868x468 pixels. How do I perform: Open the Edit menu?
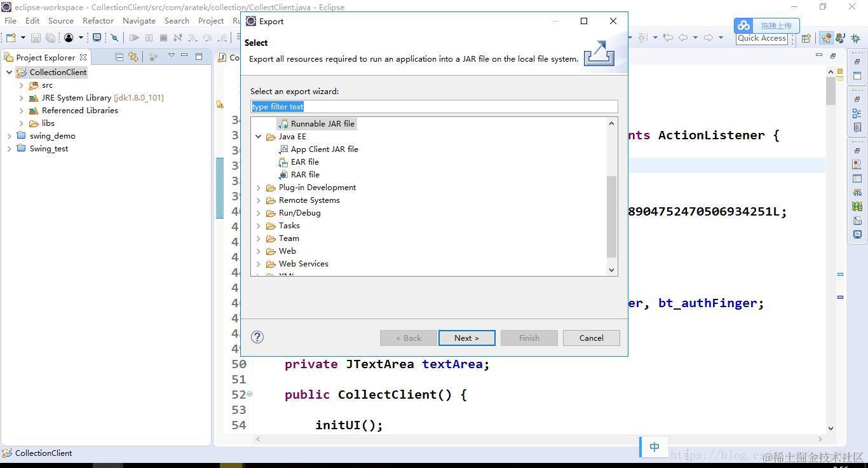coord(32,20)
